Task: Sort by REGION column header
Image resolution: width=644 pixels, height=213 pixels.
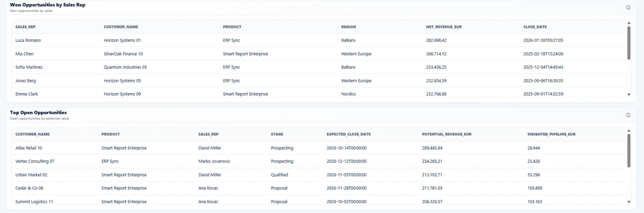Action: coord(348,27)
